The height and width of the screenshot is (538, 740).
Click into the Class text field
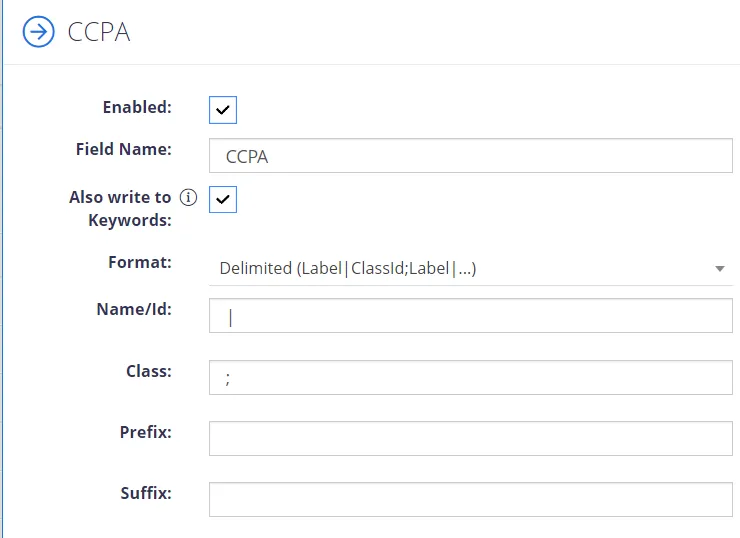tap(471, 378)
